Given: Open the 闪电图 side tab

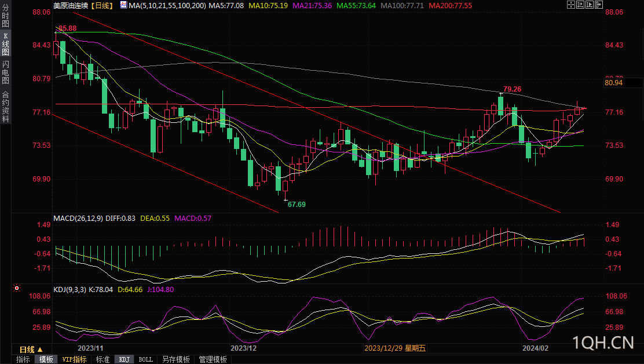Looking at the screenshot, I should tap(5, 72).
